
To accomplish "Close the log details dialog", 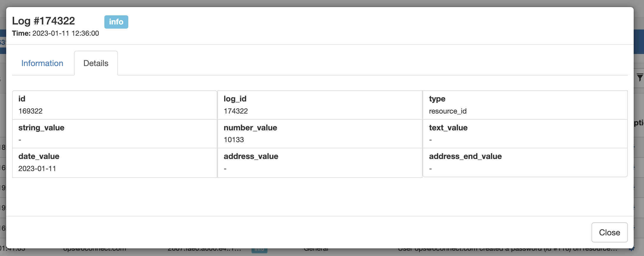I will pyautogui.click(x=609, y=232).
